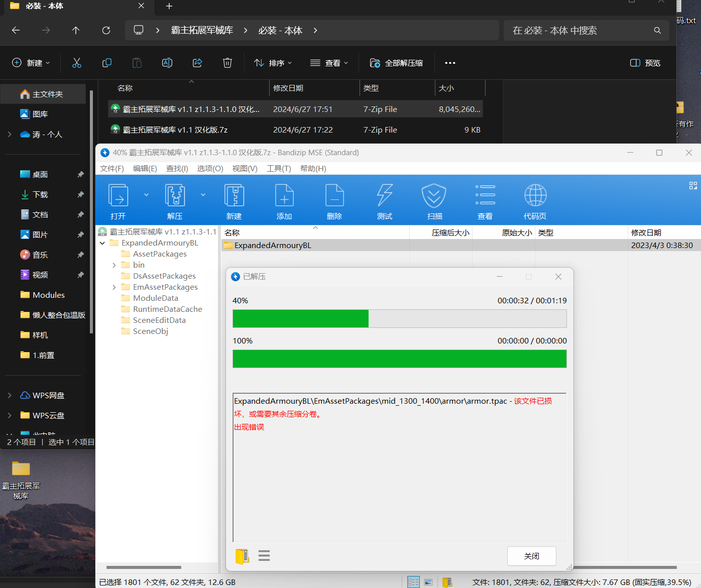This screenshot has height=588, width=701.
Task: Select 霸主拓展军械库 v1.1 汉化版.7z file (9 KB)
Action: 295,130
